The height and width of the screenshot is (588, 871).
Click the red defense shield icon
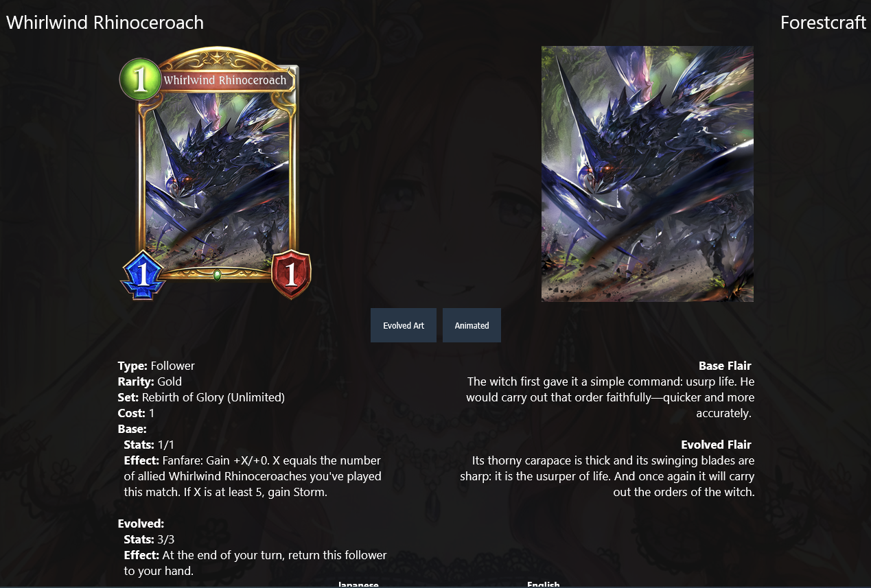coord(291,274)
